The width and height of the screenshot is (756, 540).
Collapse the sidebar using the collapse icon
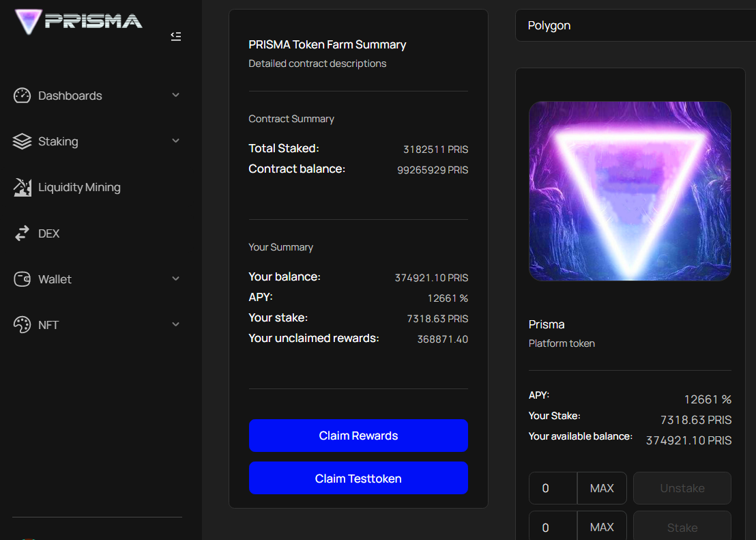tap(176, 36)
